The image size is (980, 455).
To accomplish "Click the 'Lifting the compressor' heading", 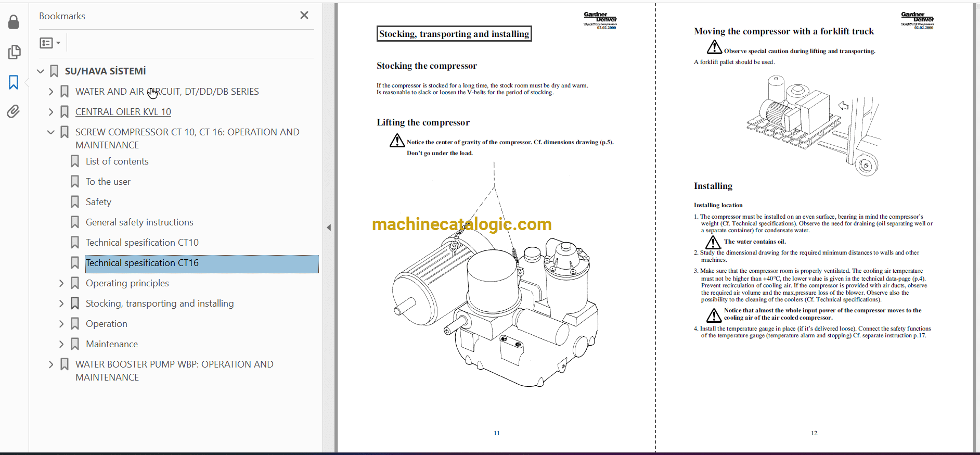I will (x=423, y=122).
